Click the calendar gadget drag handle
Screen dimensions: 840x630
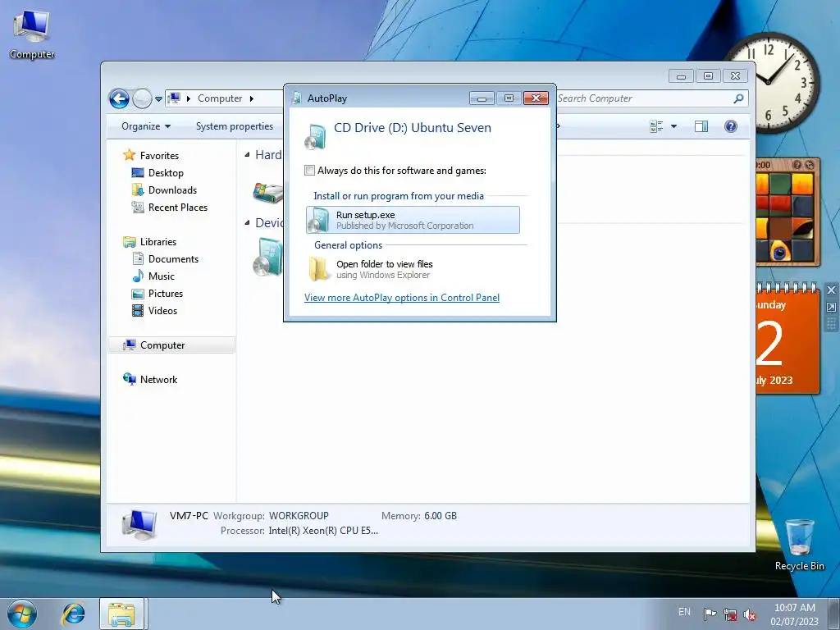tap(831, 323)
